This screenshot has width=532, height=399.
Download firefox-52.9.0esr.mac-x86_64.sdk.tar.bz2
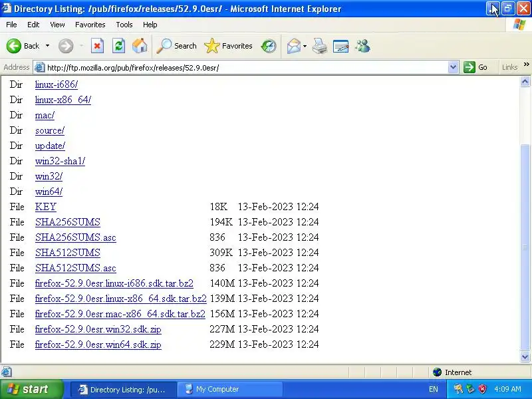tap(120, 313)
